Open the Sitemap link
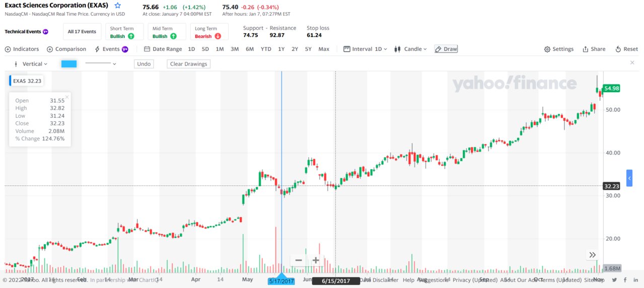This screenshot has width=644, height=288. point(594,280)
